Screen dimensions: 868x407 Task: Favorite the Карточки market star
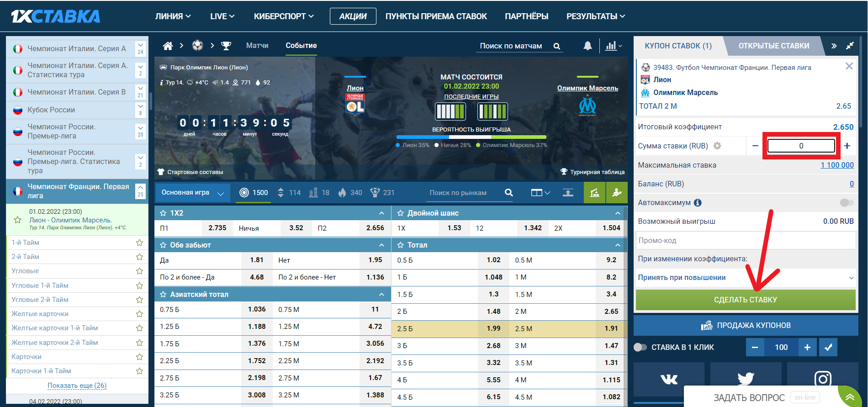(x=140, y=357)
